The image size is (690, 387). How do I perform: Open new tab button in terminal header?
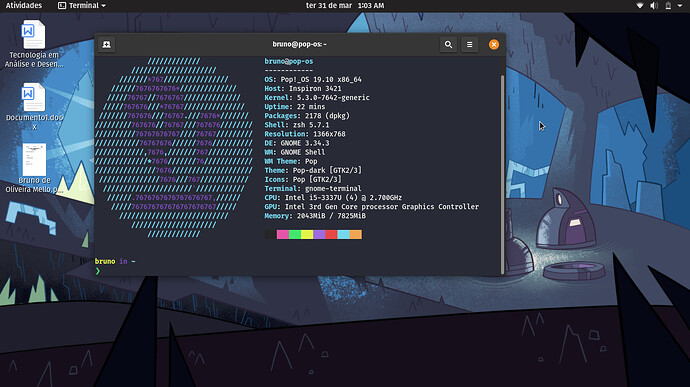106,44
